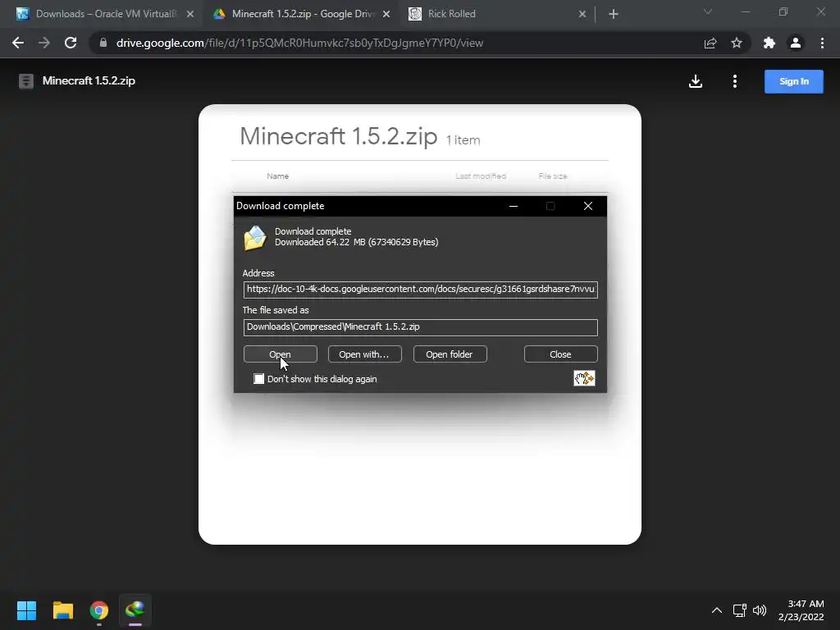Screen dimensions: 840x630
Task: Switch to Chrome on the taskbar
Action: click(x=99, y=610)
